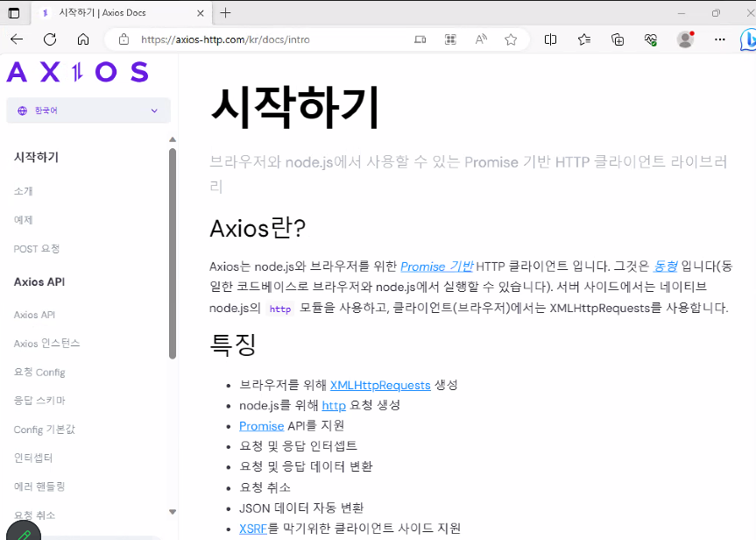Click the 요청 및 응답 데이터 변환 bullet
Image resolution: width=756 pixels, height=540 pixels.
[x=306, y=466]
